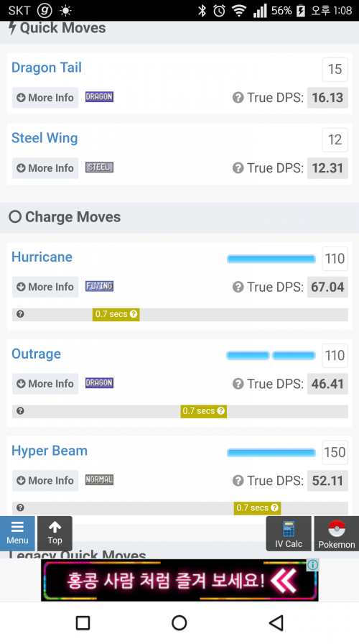The image size is (359, 644).
Task: Open the Pokemon pokeball button
Action: [x=337, y=533]
